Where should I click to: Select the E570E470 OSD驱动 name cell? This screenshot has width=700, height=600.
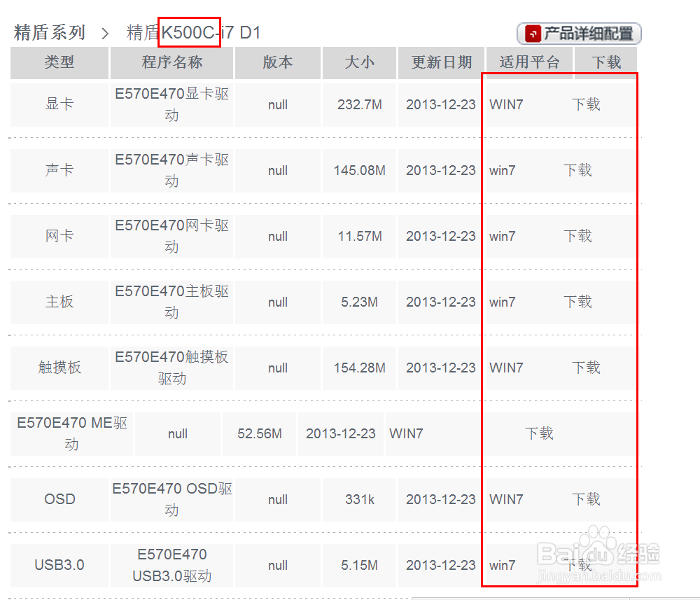point(172,499)
